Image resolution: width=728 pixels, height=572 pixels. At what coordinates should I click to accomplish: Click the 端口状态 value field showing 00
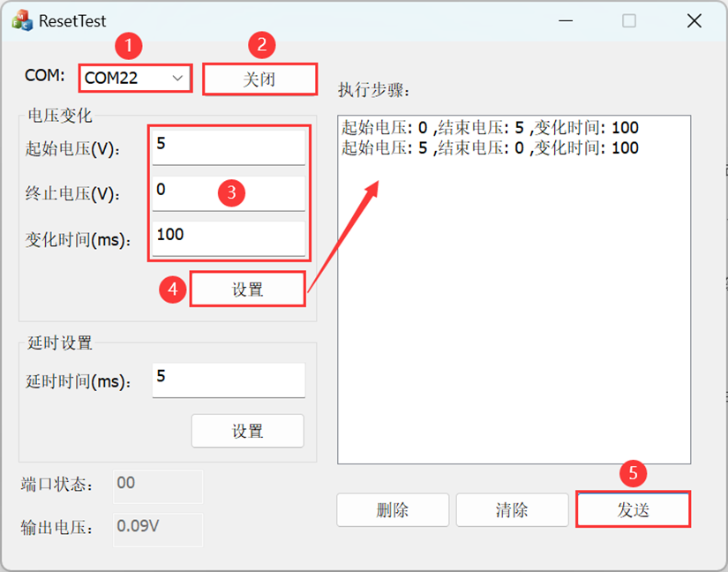point(158,486)
